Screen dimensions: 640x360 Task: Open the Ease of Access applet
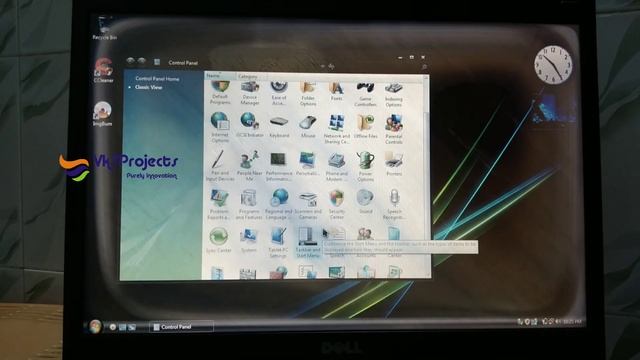279,93
